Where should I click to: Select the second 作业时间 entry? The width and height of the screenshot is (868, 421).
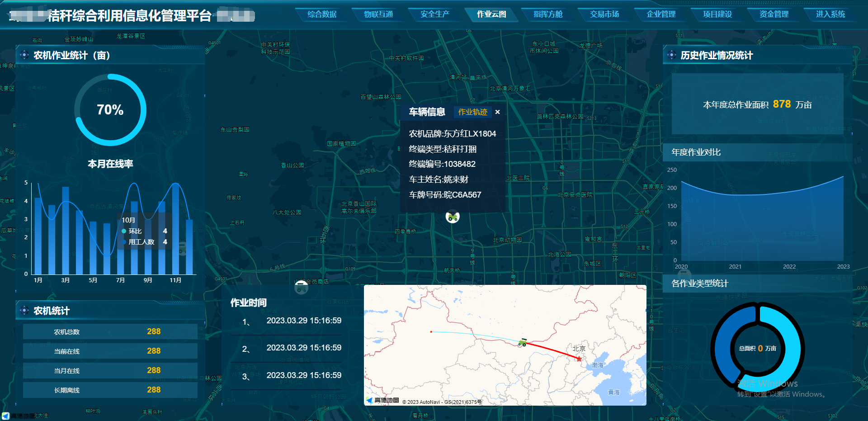pyautogui.click(x=304, y=348)
